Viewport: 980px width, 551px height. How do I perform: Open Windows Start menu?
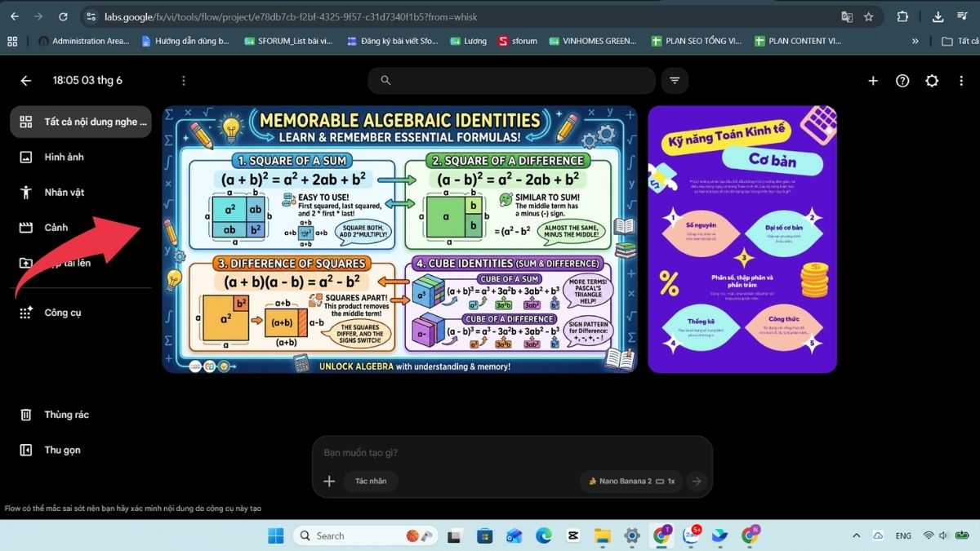point(276,535)
